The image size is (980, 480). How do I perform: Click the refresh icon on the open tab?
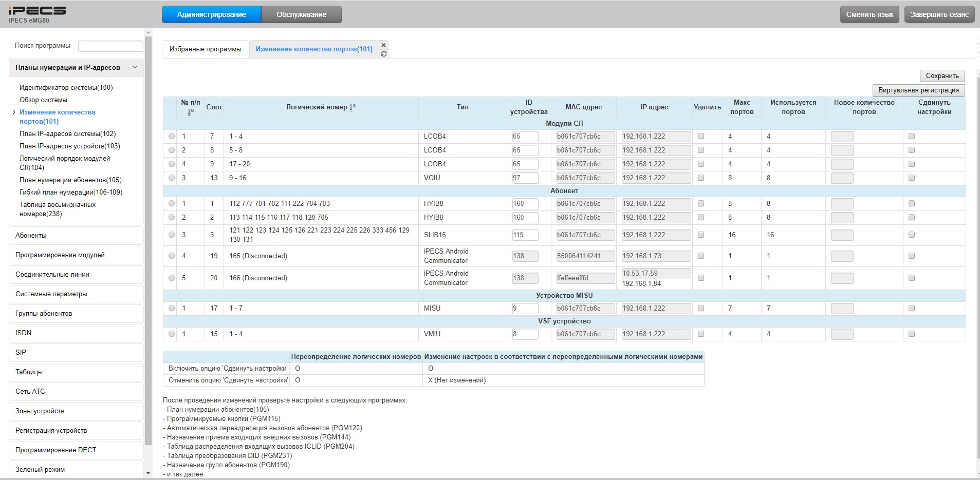pos(383,54)
